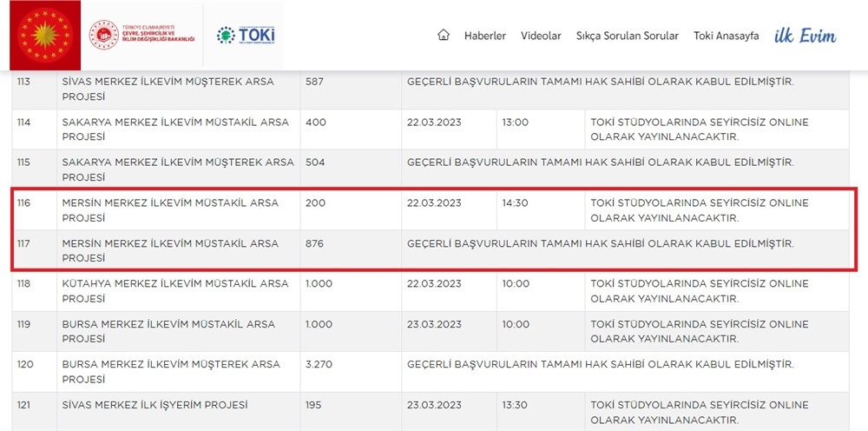Click the TOKİ logo in header
The width and height of the screenshot is (868, 431).
(x=245, y=36)
